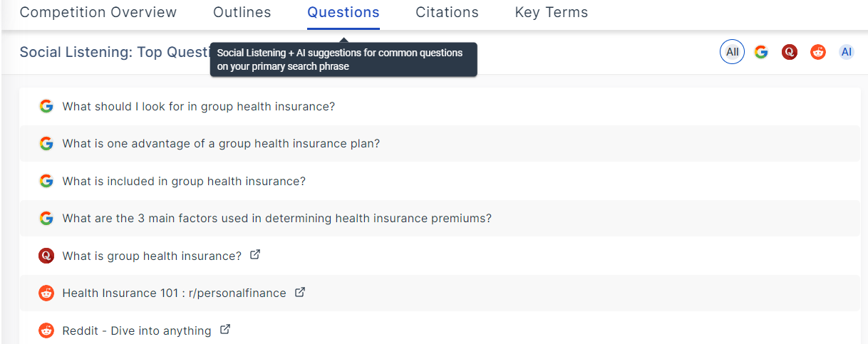Image resolution: width=868 pixels, height=344 pixels.
Task: Show AI-suggested questions filter
Action: pos(846,52)
